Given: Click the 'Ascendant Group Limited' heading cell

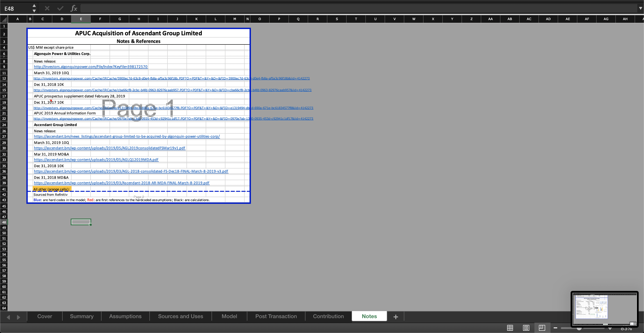Looking at the screenshot, I should (x=55, y=125).
